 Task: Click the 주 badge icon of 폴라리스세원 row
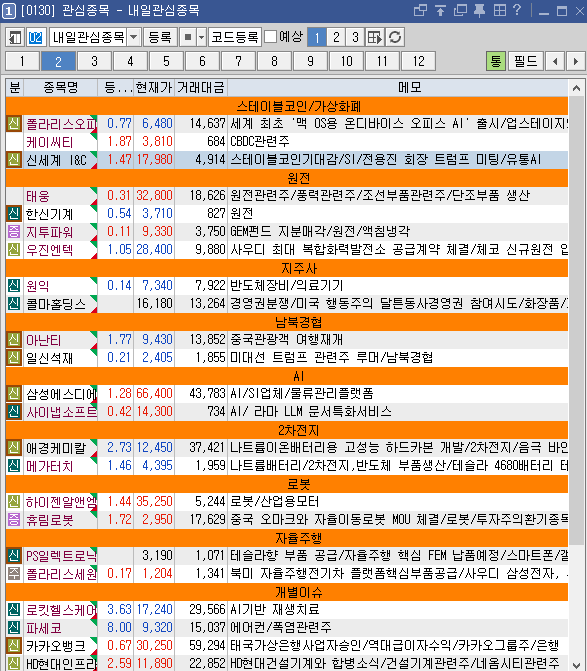click(x=14, y=573)
